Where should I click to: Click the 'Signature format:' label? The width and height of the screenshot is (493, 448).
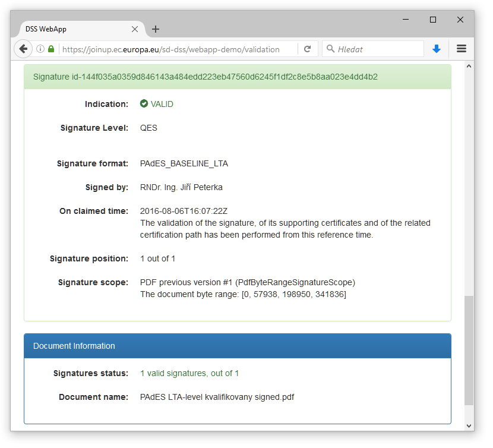pyautogui.click(x=93, y=163)
